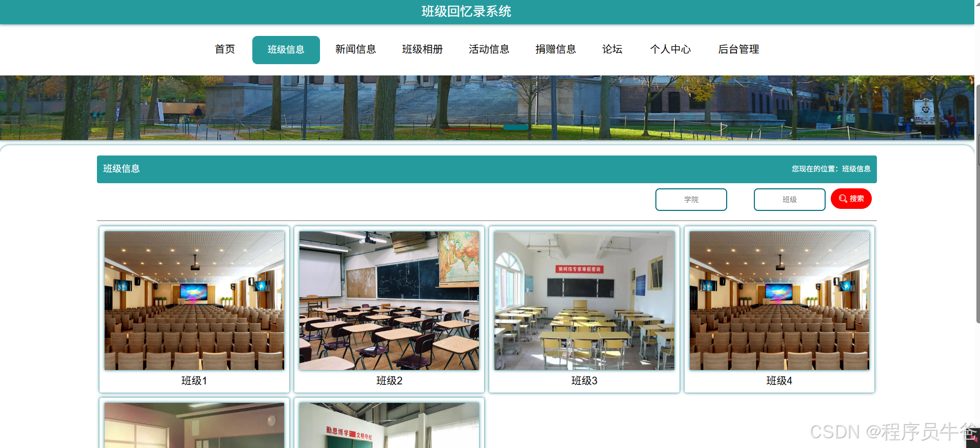This screenshot has width=980, height=448.
Task: Click the 您现在的位置：班级信息 breadcrumb
Action: (831, 169)
